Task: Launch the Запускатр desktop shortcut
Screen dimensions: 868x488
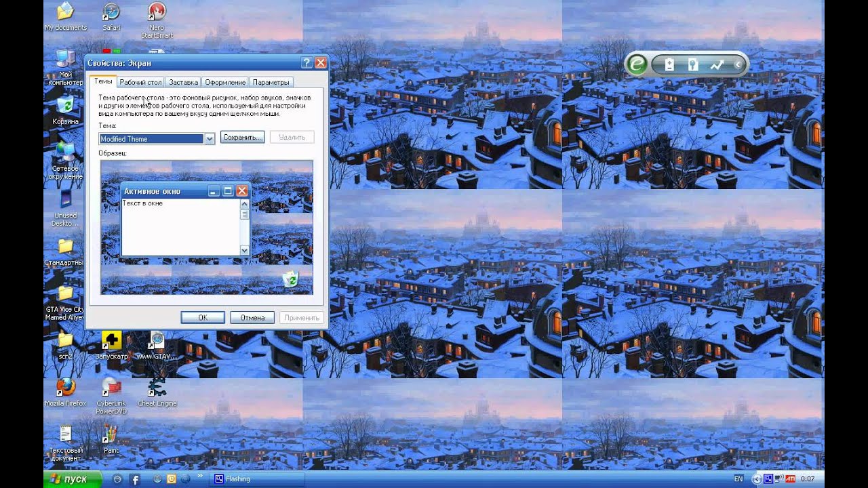Action: click(x=111, y=345)
